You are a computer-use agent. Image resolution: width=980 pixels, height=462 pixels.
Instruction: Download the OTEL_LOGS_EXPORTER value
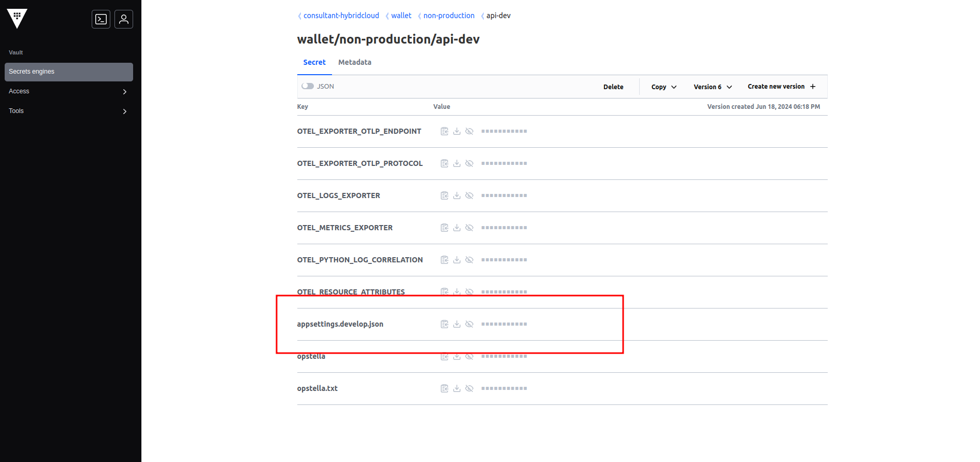457,195
